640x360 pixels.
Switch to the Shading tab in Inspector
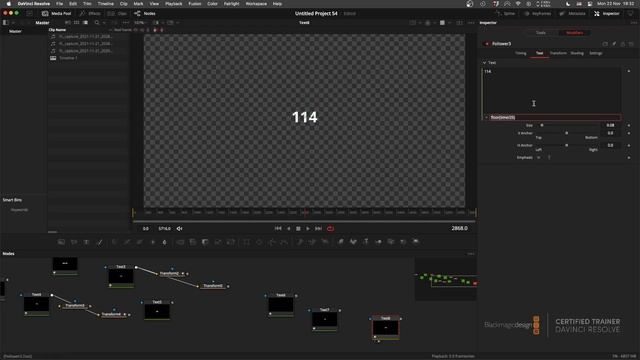click(577, 53)
